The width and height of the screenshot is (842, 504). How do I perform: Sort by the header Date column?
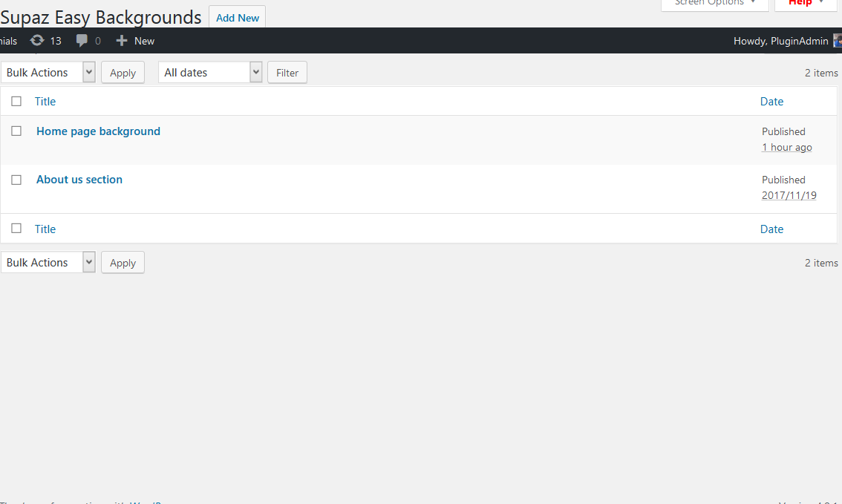click(771, 102)
